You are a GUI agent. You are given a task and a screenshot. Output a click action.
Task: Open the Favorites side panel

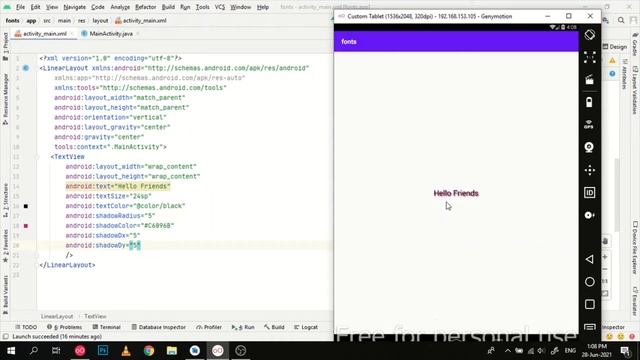(x=5, y=246)
